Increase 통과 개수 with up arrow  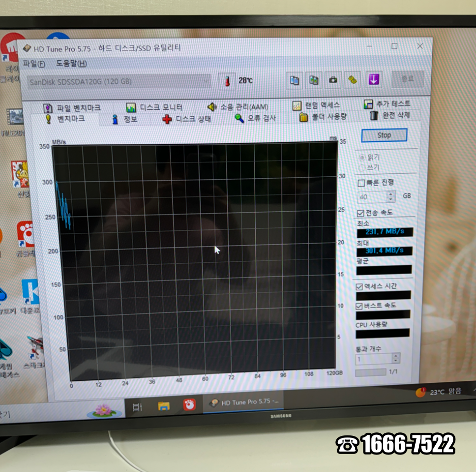[x=396, y=356]
